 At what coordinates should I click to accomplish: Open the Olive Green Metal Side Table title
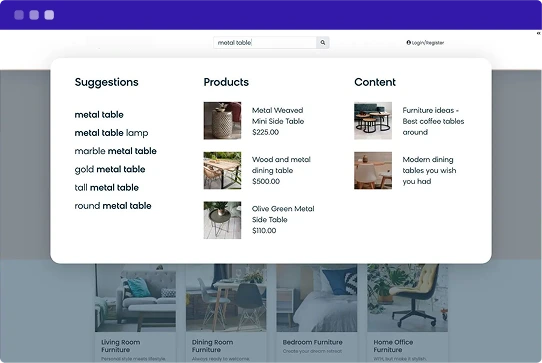pyautogui.click(x=283, y=214)
